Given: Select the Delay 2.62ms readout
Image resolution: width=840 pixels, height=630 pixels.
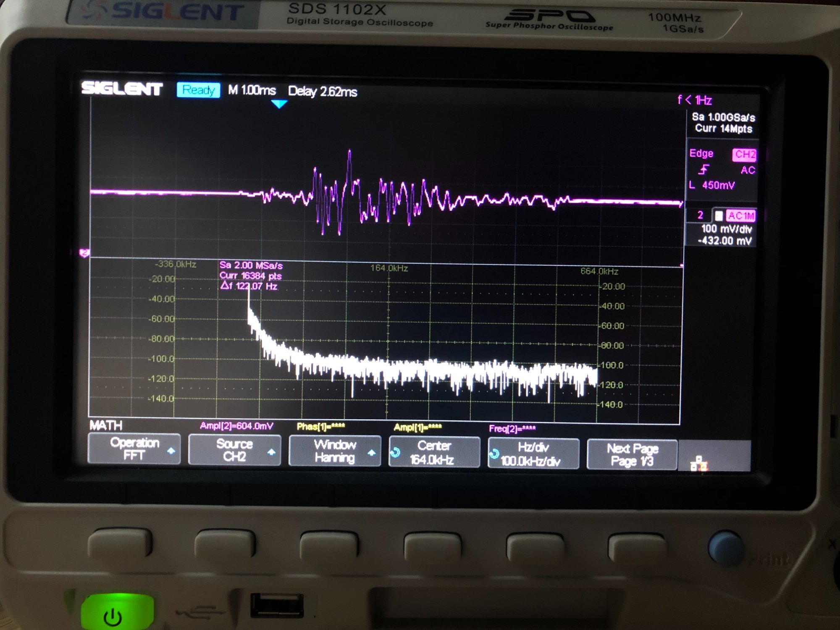Looking at the screenshot, I should pos(323,91).
